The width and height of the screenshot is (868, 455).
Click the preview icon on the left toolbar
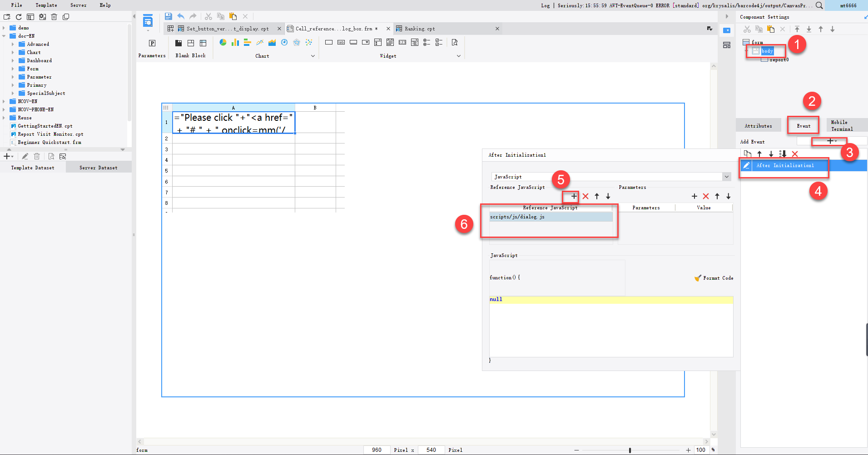click(x=148, y=21)
